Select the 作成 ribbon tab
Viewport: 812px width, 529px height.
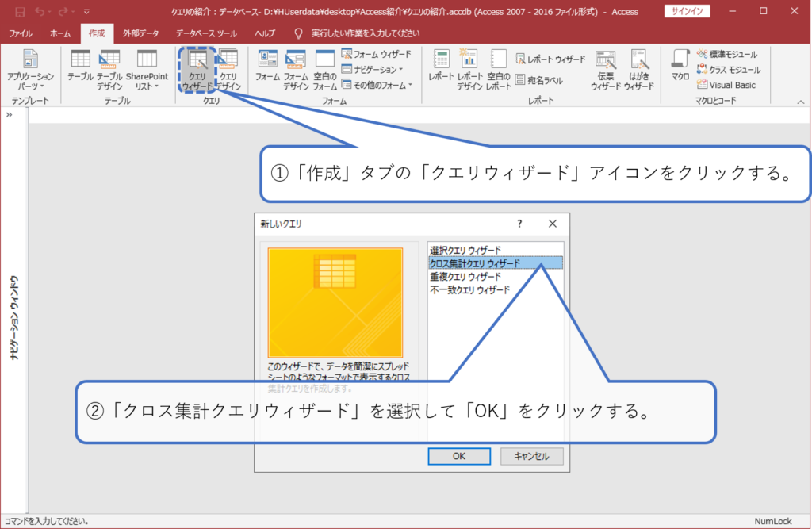(x=97, y=33)
